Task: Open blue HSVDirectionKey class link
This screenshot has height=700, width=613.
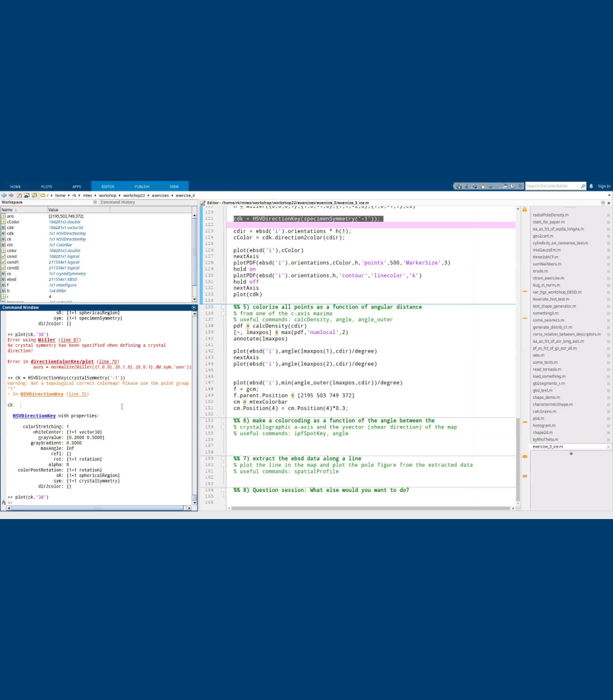Action: pyautogui.click(x=34, y=415)
